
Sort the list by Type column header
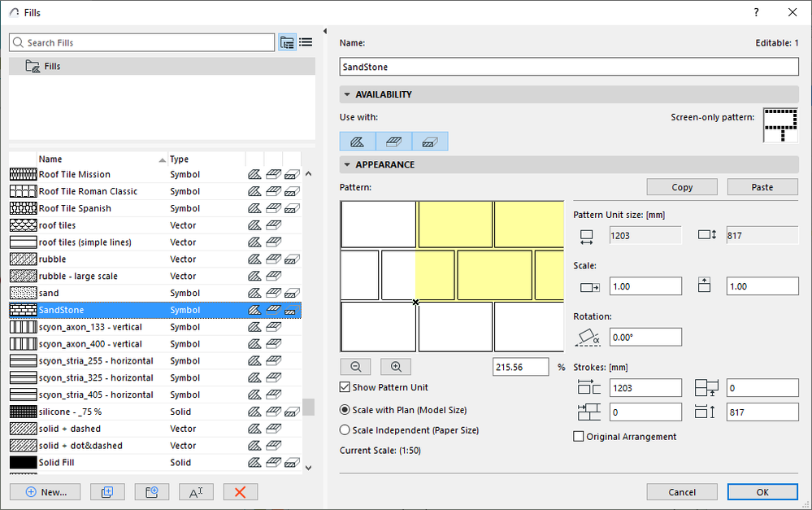click(x=180, y=159)
